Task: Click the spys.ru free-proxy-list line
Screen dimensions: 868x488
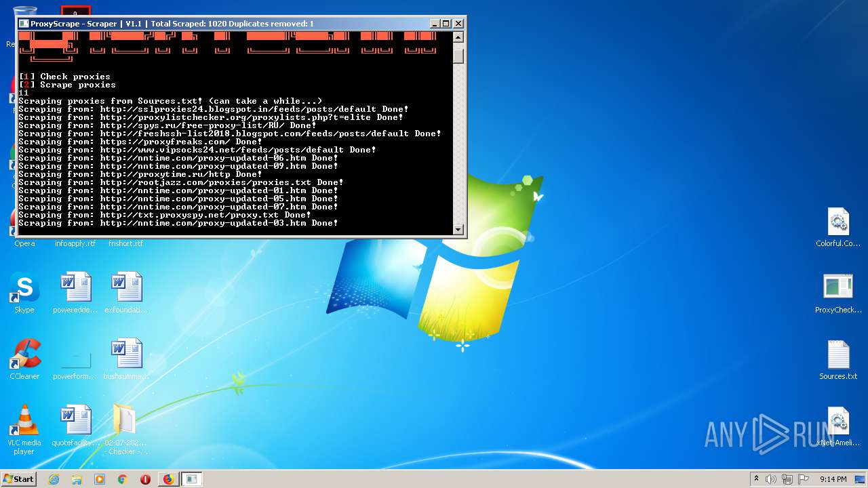Action: (167, 125)
